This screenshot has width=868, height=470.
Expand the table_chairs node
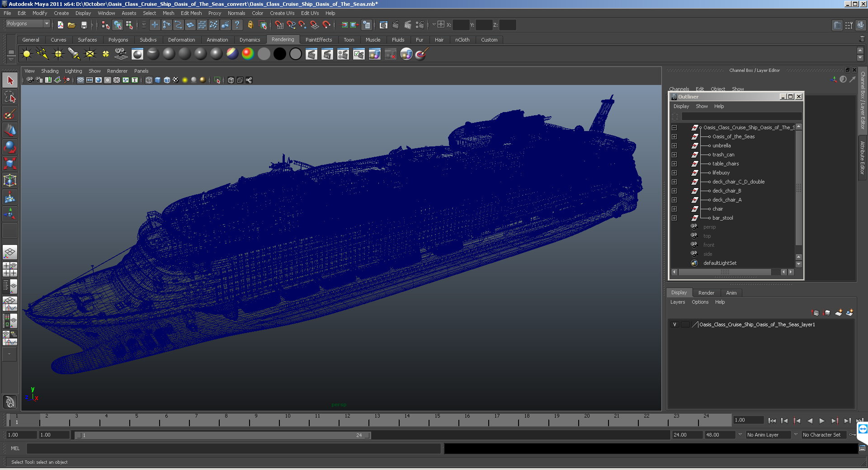pos(674,164)
